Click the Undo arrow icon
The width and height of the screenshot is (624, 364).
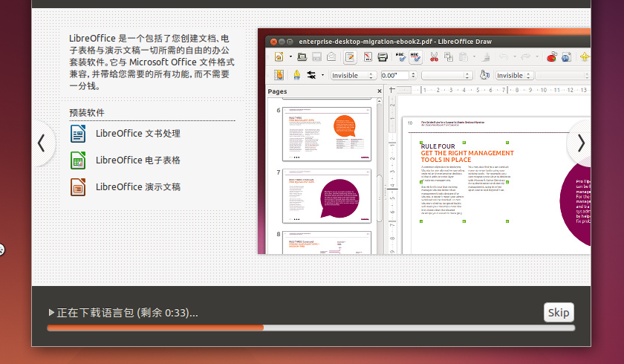pos(504,57)
